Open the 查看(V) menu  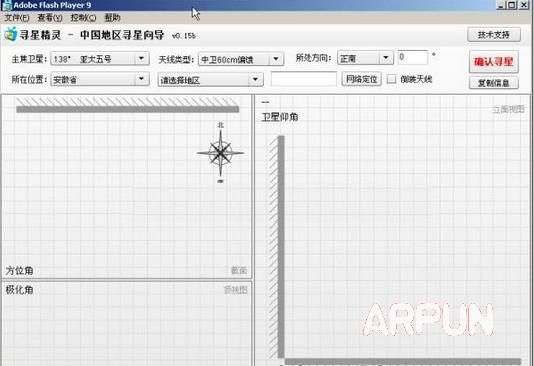coord(50,18)
